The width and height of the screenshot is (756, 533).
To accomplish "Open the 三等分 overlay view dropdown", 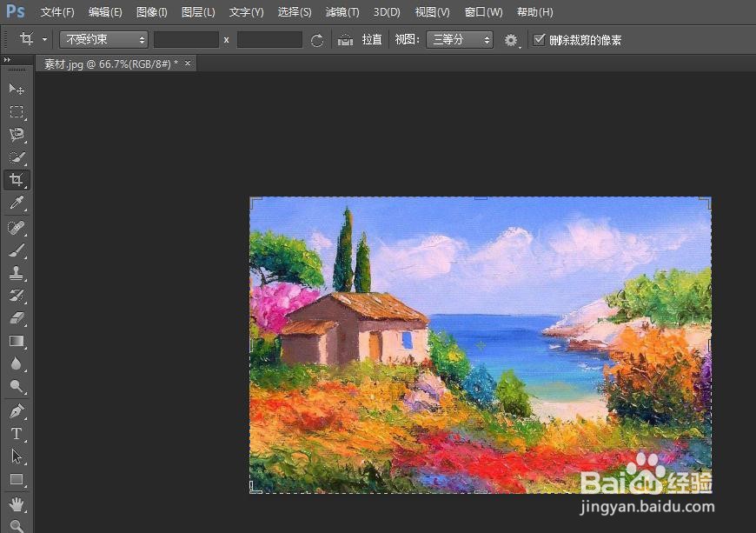I will pos(460,39).
